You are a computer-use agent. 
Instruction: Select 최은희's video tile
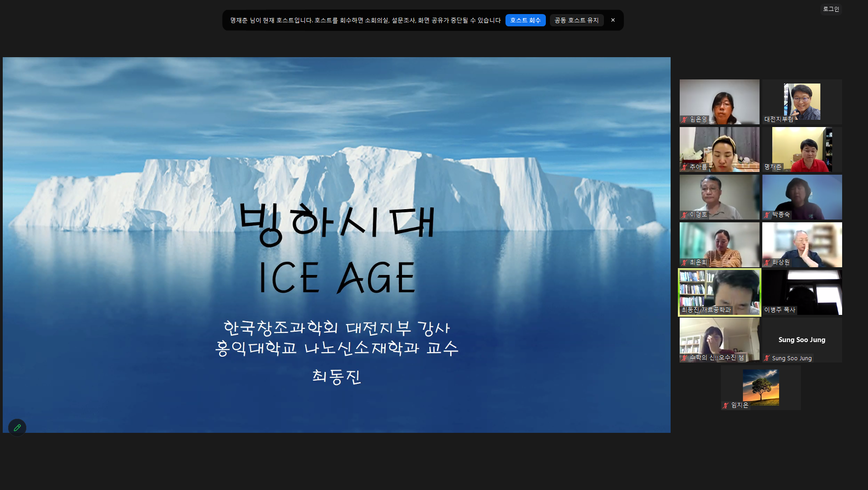720,245
